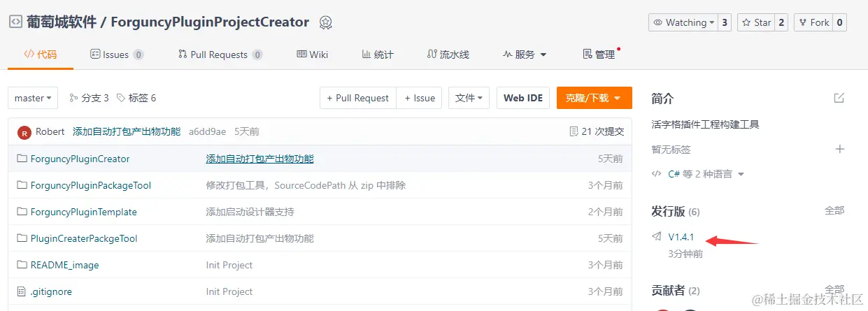Click the repository code icon beside 葡萄城软件
The width and height of the screenshot is (868, 311).
pos(15,22)
